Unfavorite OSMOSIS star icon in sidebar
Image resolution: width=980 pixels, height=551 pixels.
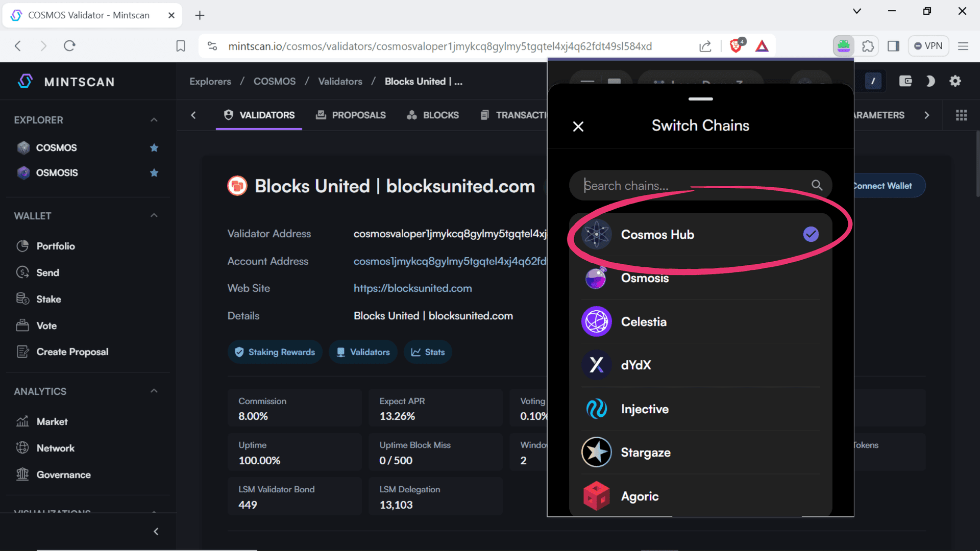[x=154, y=173]
